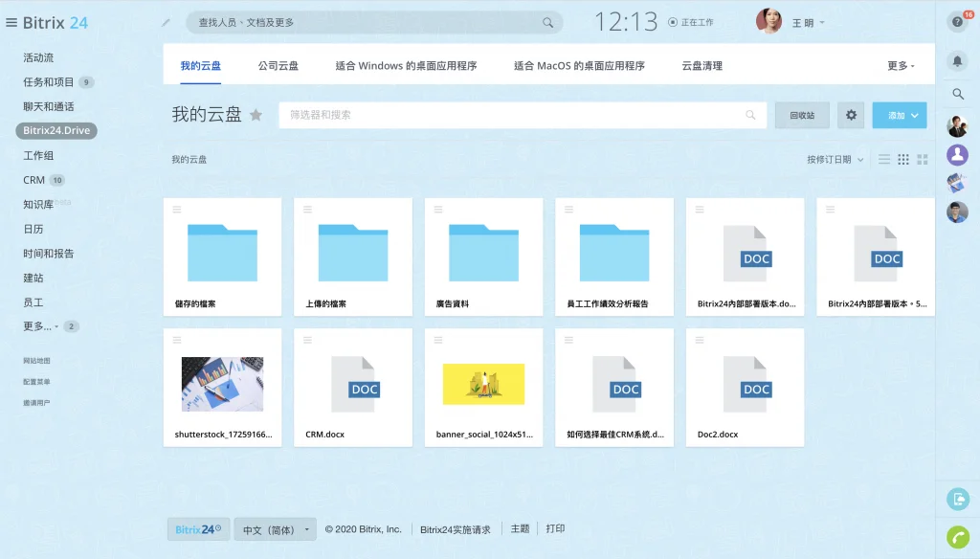Open the 按修订日期 sort dropdown
The image size is (980, 559).
coord(835,160)
